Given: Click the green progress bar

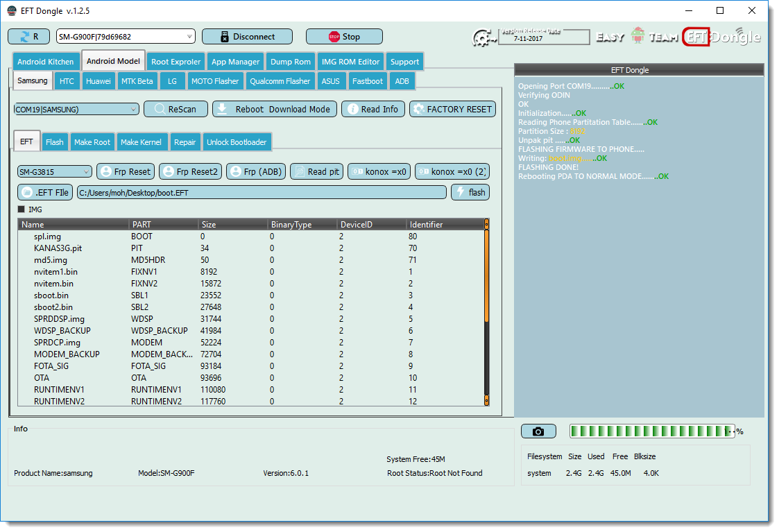Looking at the screenshot, I should point(652,431).
